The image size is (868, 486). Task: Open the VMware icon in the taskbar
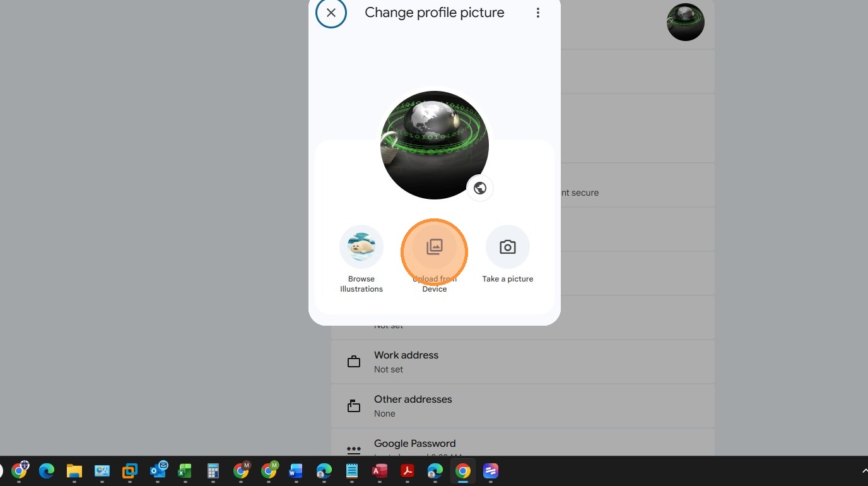pos(130,470)
